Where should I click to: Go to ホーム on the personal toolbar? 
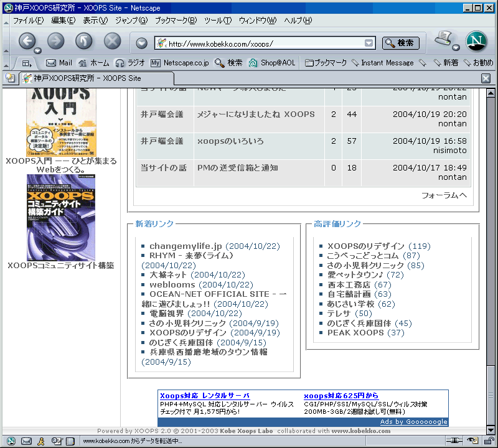(94, 63)
